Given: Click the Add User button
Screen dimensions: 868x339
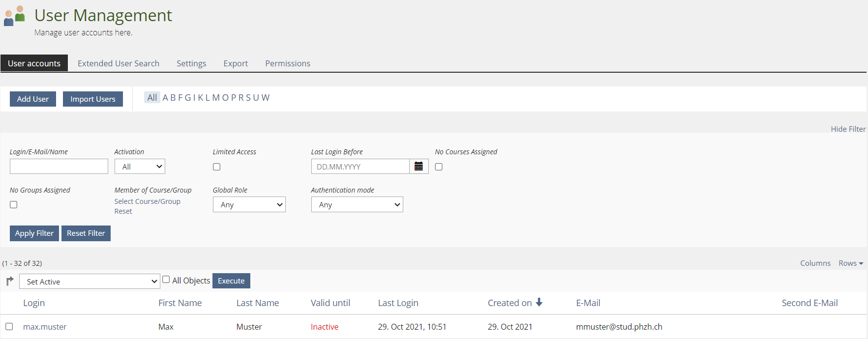Looking at the screenshot, I should point(33,99).
